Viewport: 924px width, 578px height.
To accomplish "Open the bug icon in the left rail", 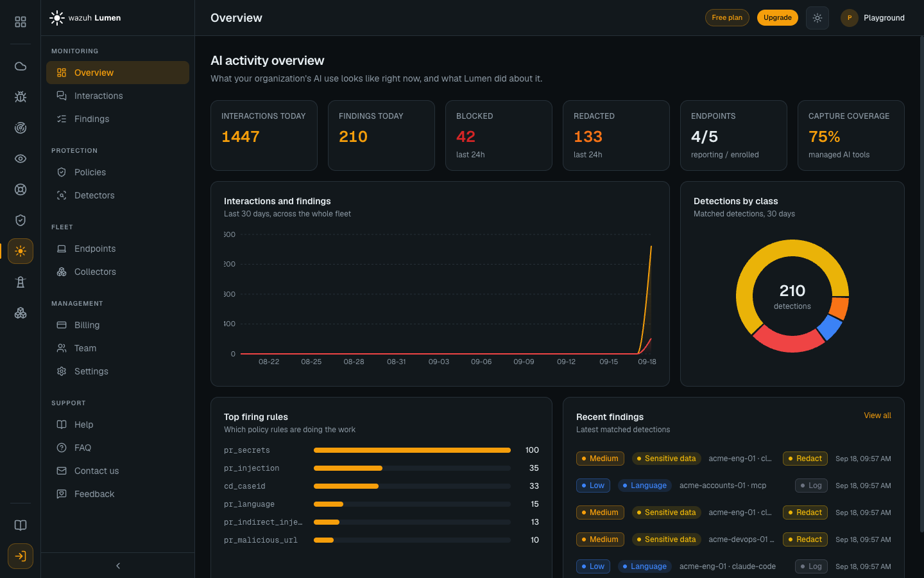I will point(21,97).
